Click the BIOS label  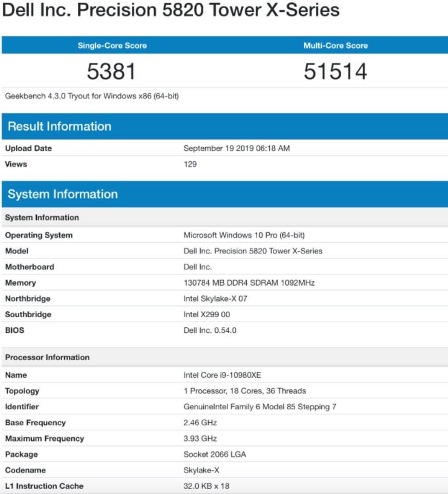point(15,330)
